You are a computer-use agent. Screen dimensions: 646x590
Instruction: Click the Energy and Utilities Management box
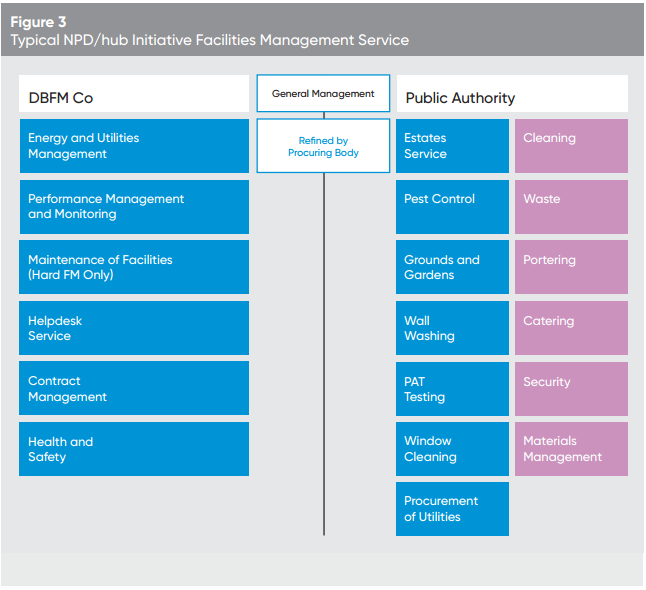pyautogui.click(x=134, y=146)
